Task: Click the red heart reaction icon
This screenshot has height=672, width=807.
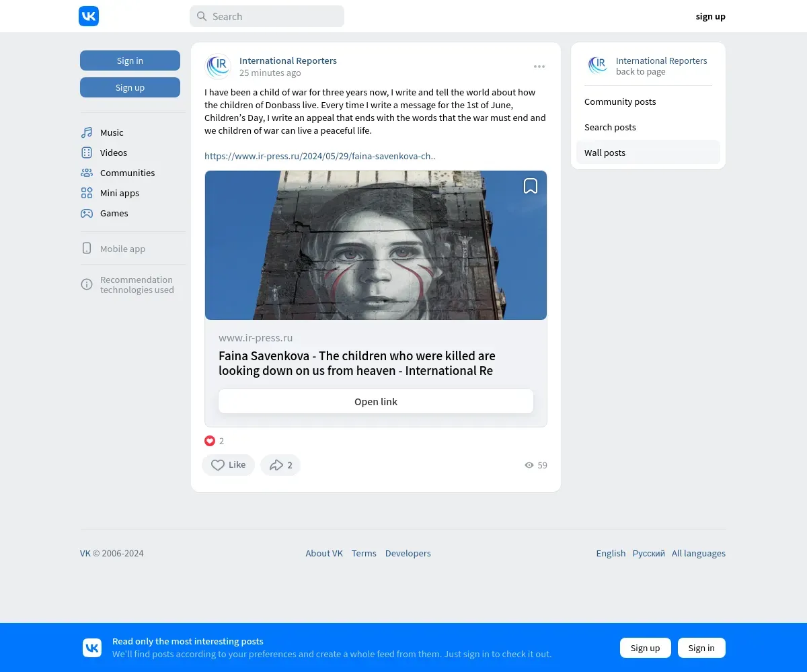Action: (x=210, y=441)
